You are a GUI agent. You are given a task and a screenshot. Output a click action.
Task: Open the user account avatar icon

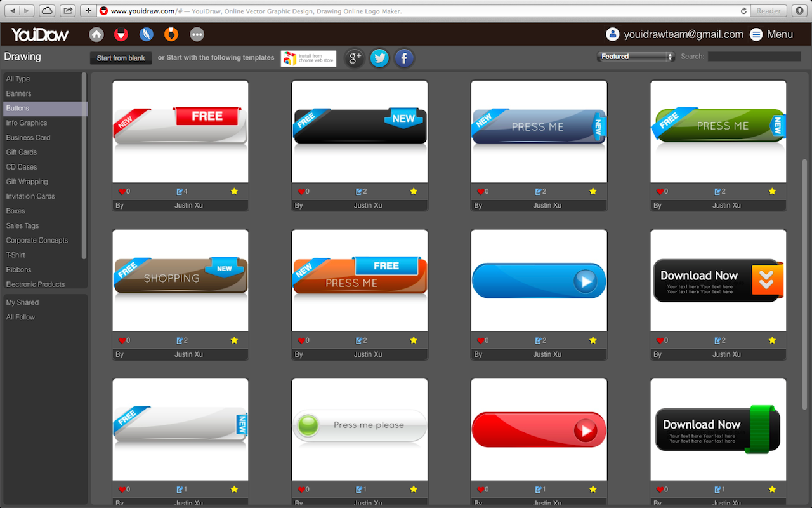[612, 34]
